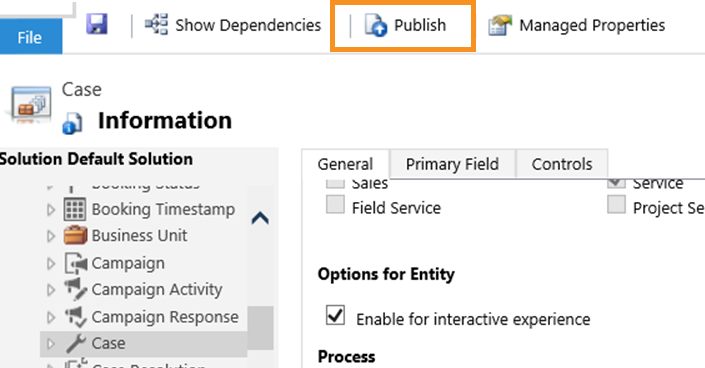Click the Save floppy disk icon
The width and height of the screenshot is (705, 368).
point(97,24)
